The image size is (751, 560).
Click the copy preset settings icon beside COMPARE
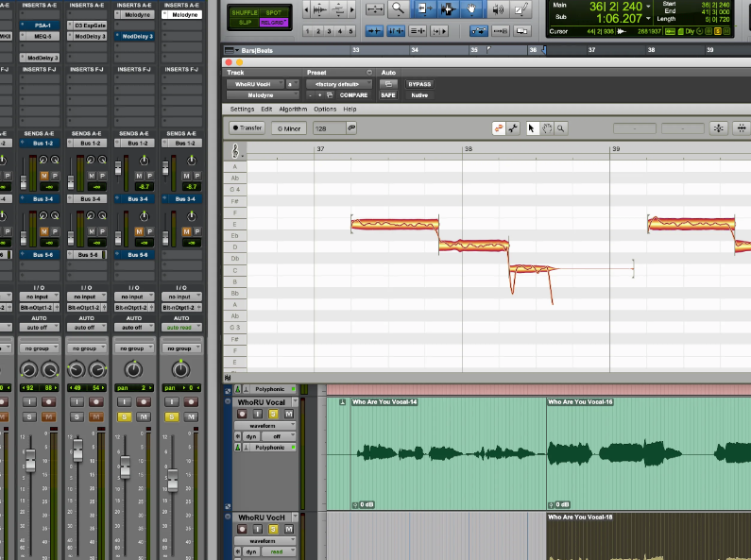tap(330, 95)
